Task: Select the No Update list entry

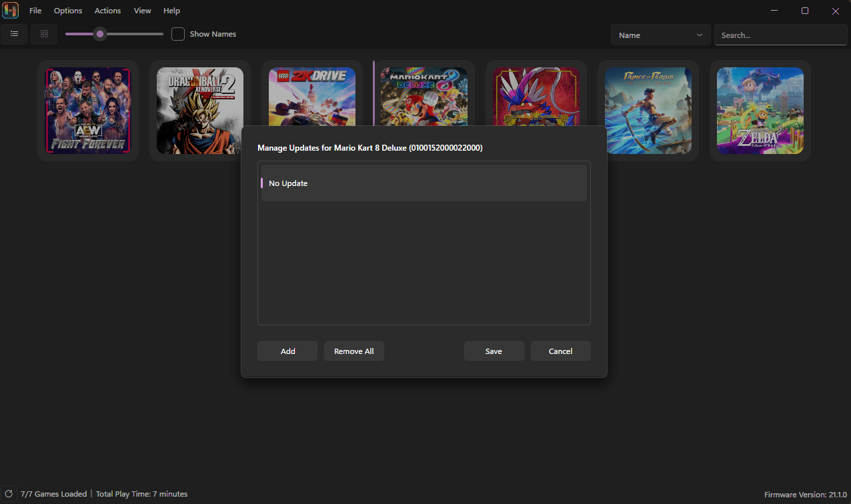Action: click(424, 183)
